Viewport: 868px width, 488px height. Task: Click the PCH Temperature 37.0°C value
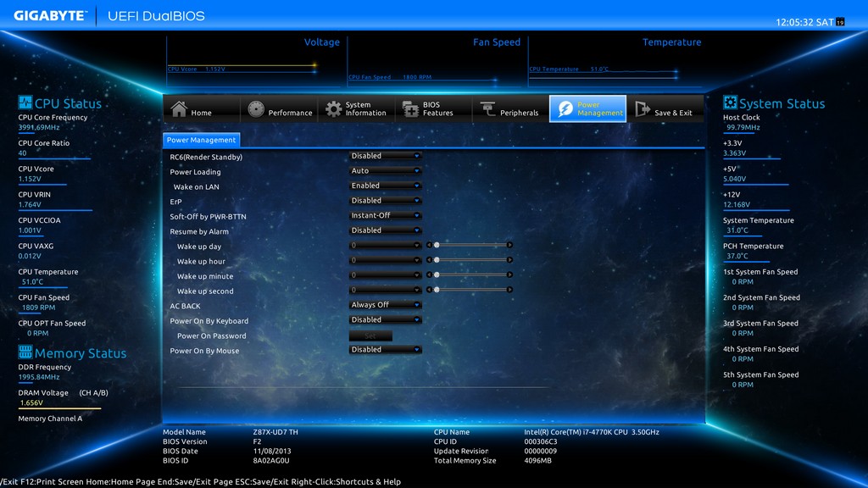click(737, 256)
